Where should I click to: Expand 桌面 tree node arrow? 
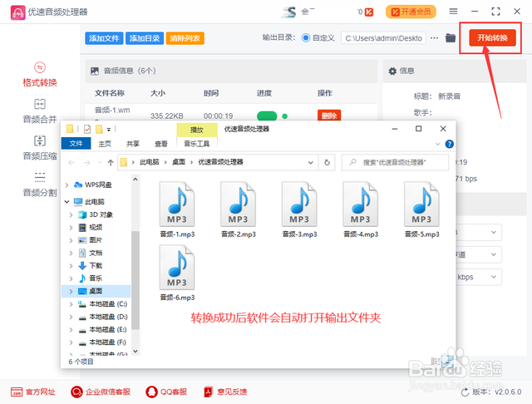click(x=71, y=292)
